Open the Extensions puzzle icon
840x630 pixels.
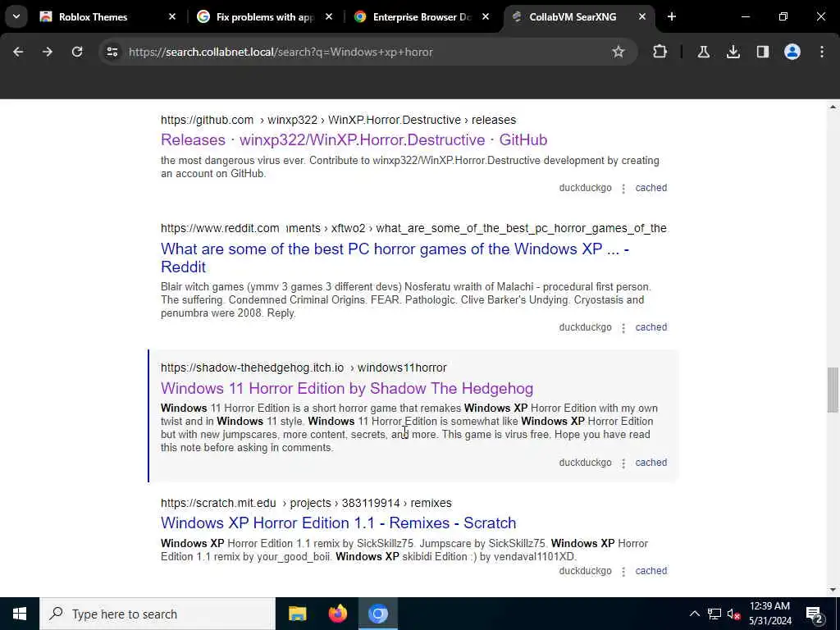point(660,52)
